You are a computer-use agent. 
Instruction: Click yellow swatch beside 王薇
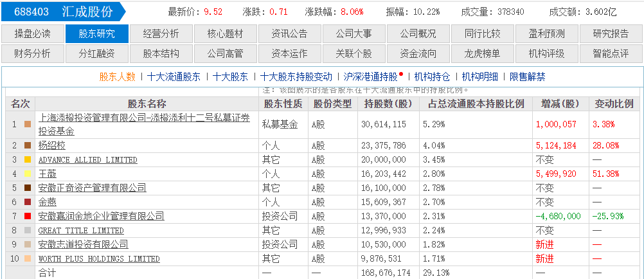(x=28, y=174)
